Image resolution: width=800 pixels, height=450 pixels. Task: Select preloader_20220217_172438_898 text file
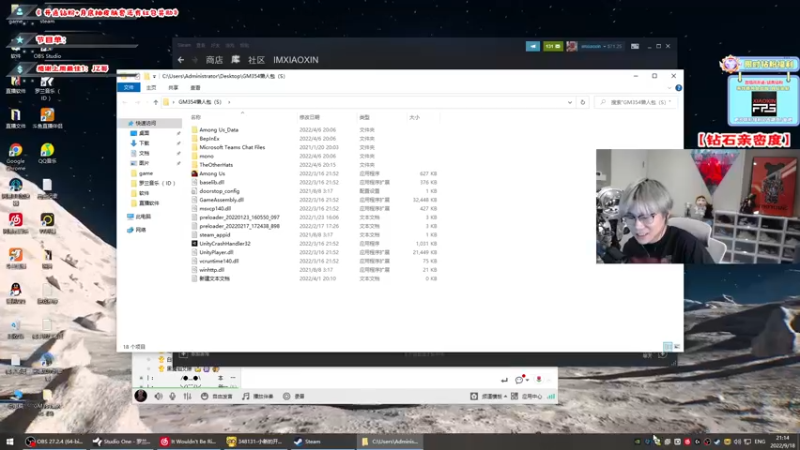(239, 226)
